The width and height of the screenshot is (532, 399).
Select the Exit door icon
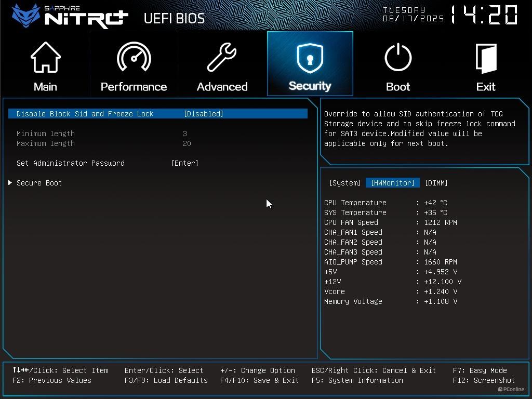pyautogui.click(x=486, y=58)
